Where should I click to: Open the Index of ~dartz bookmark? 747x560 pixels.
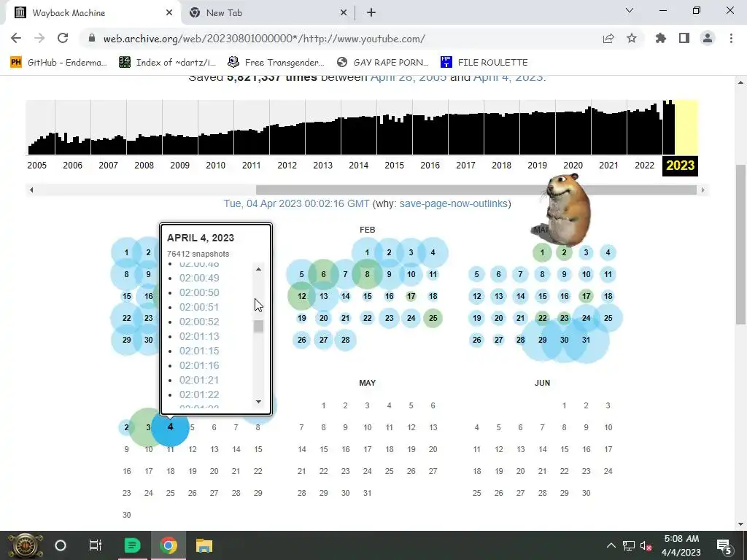[167, 63]
